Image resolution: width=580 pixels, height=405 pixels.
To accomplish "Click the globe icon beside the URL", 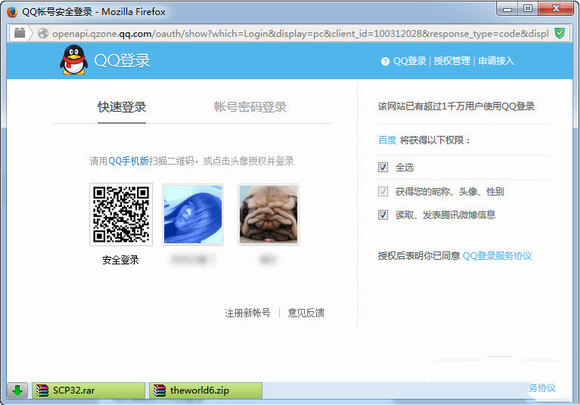I will (43, 33).
